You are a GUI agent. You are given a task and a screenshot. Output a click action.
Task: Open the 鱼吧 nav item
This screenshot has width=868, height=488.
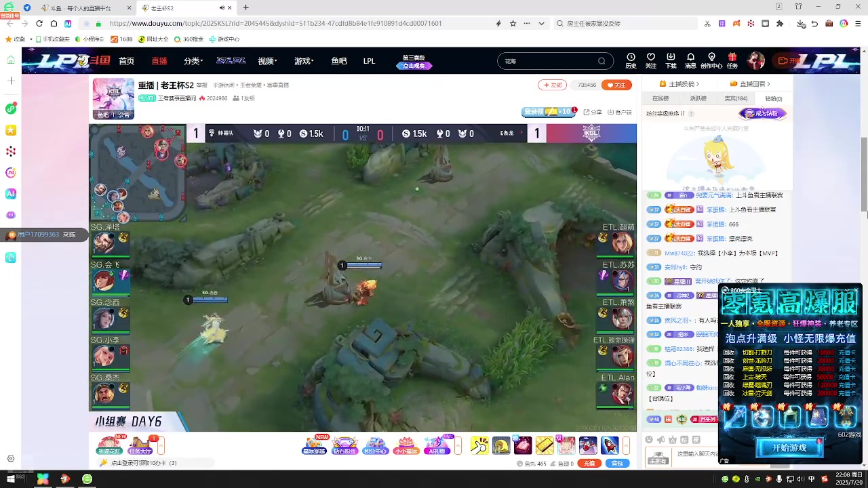(x=339, y=61)
